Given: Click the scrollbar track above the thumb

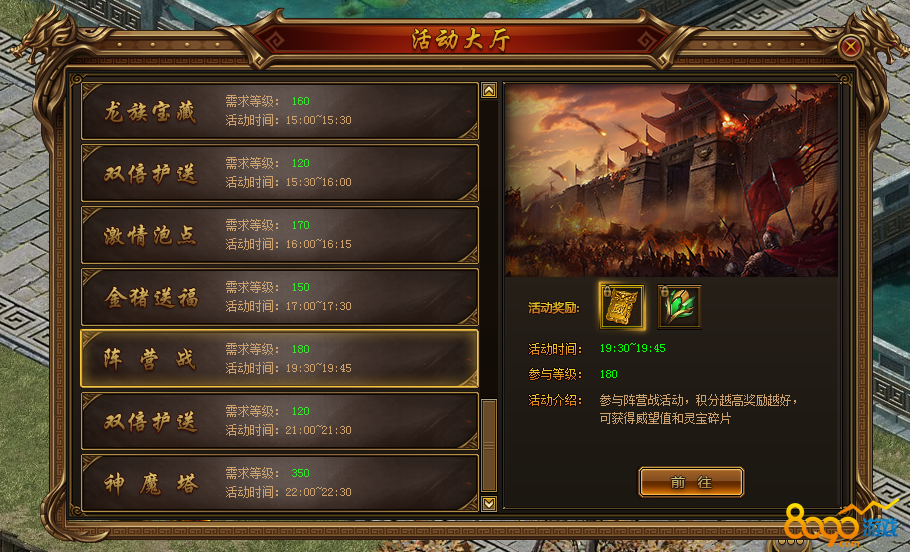Looking at the screenshot, I should (489, 248).
